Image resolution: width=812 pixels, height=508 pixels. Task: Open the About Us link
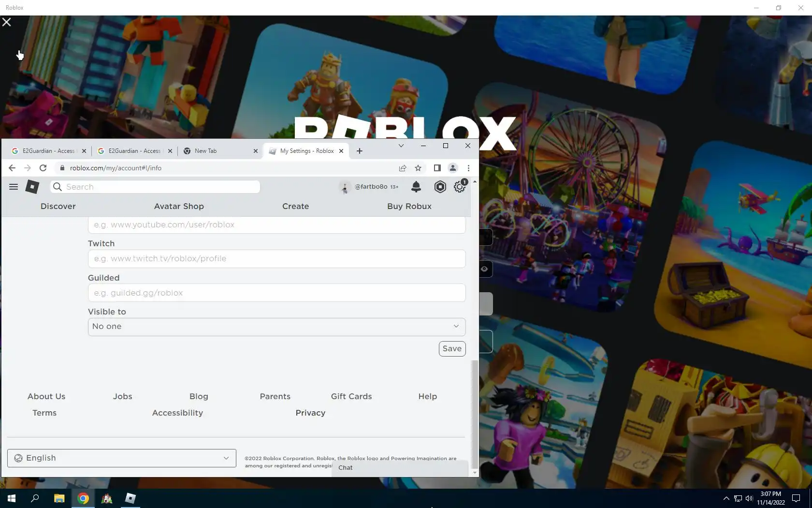click(x=46, y=396)
